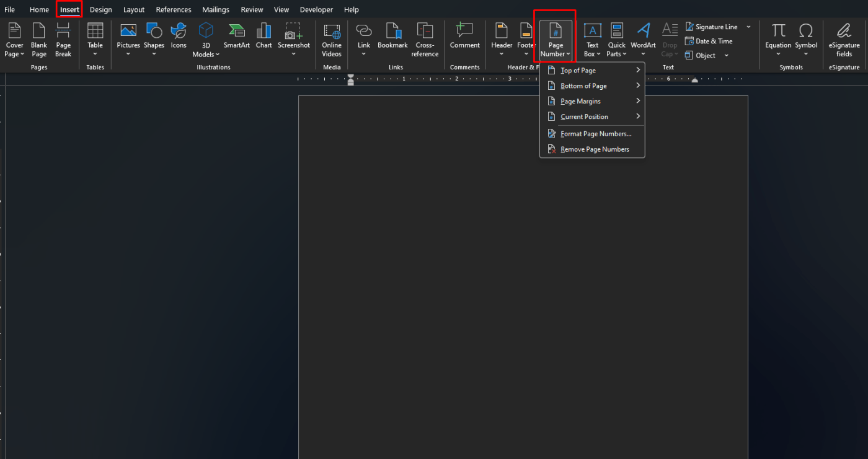Insert a Blank Page
The height and width of the screenshot is (459, 868).
(39, 41)
